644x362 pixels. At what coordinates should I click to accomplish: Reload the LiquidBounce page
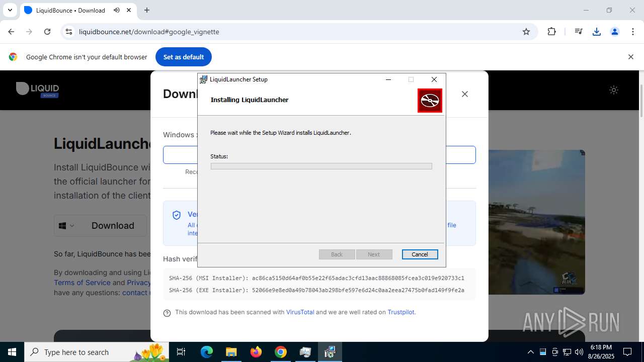pos(47,32)
